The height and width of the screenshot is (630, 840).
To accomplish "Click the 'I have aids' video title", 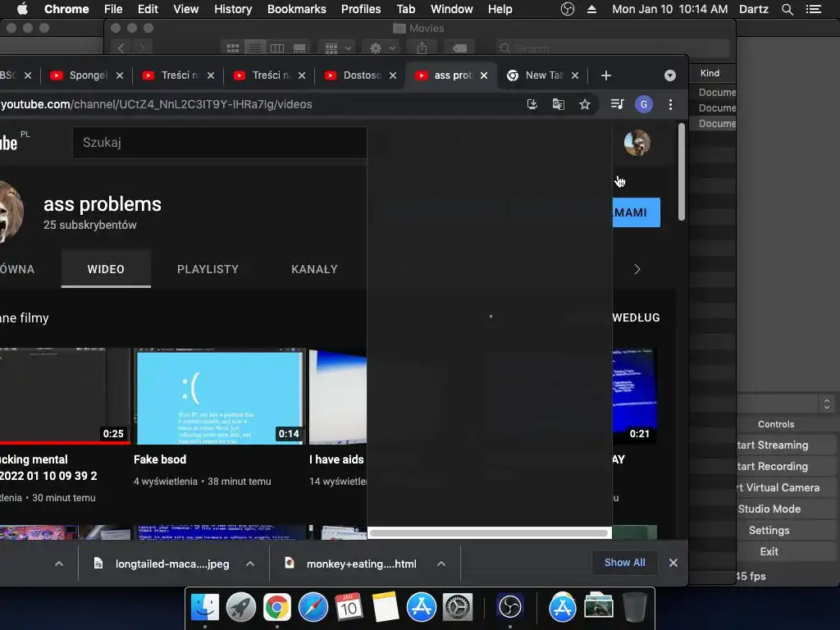I will point(336,459).
